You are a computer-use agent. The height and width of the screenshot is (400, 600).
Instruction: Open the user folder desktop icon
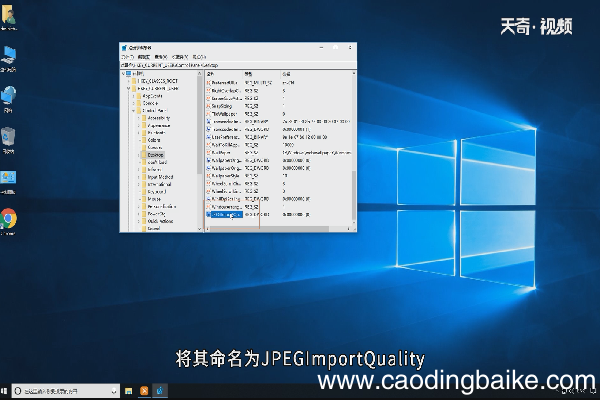pyautogui.click(x=8, y=16)
